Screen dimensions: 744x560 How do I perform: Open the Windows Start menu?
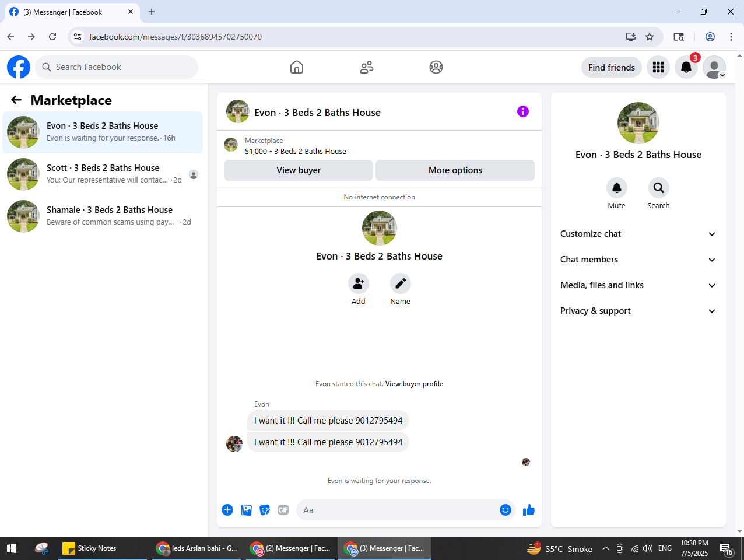pos(12,548)
